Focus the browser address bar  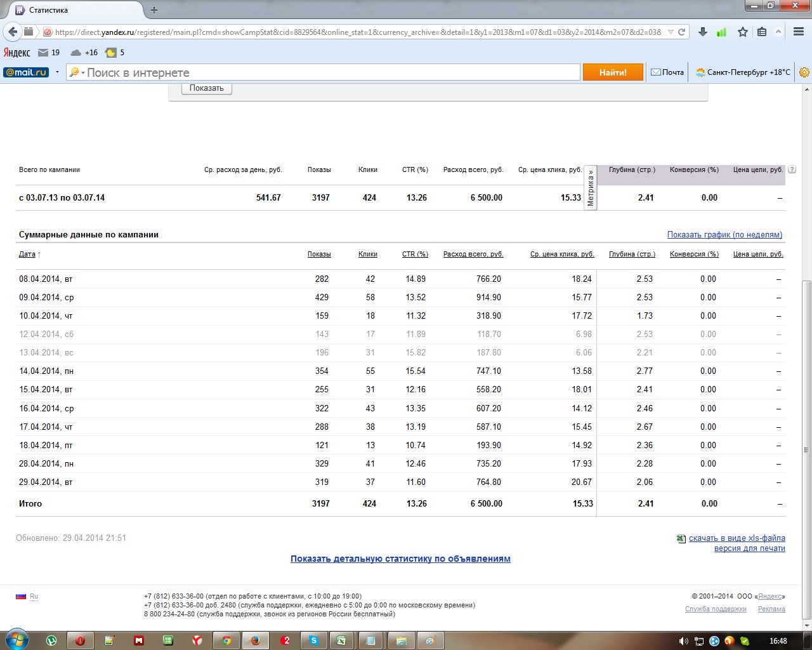point(358,32)
